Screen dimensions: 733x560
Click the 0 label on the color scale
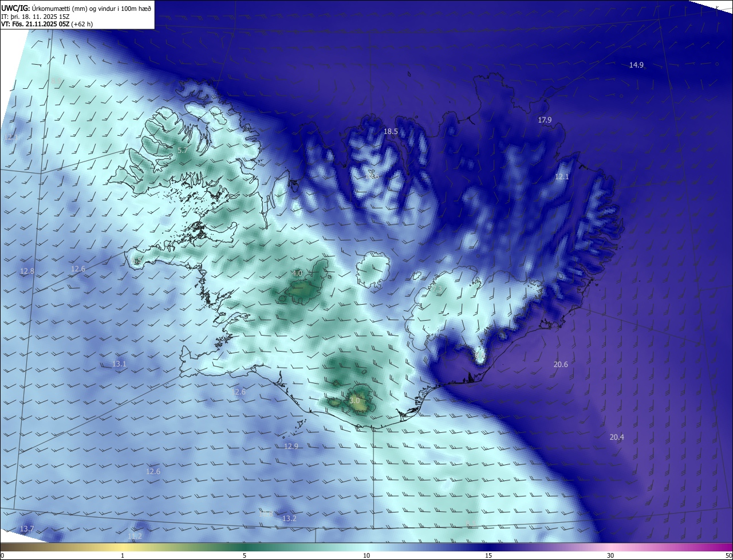point(2,555)
